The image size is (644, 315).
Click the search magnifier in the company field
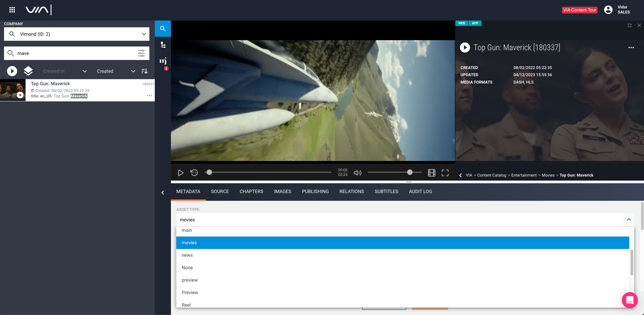click(x=12, y=34)
